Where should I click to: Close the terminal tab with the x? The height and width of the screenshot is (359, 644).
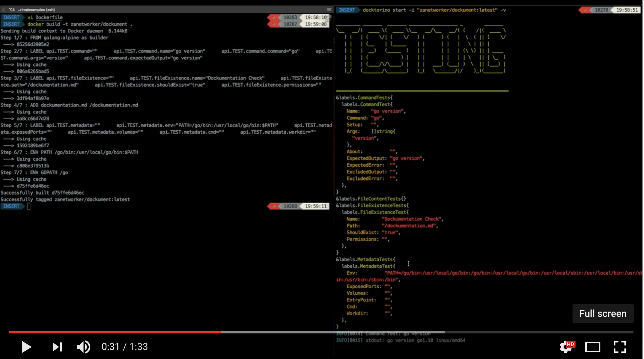point(3,9)
